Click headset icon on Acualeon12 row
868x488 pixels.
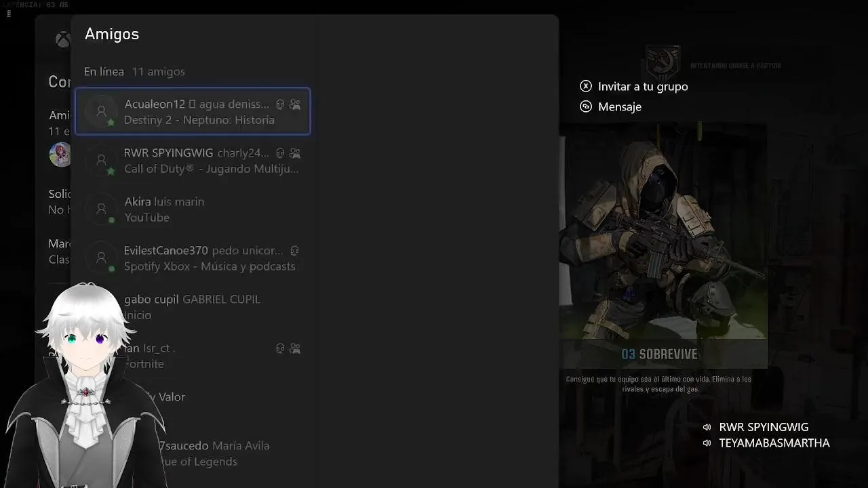280,104
